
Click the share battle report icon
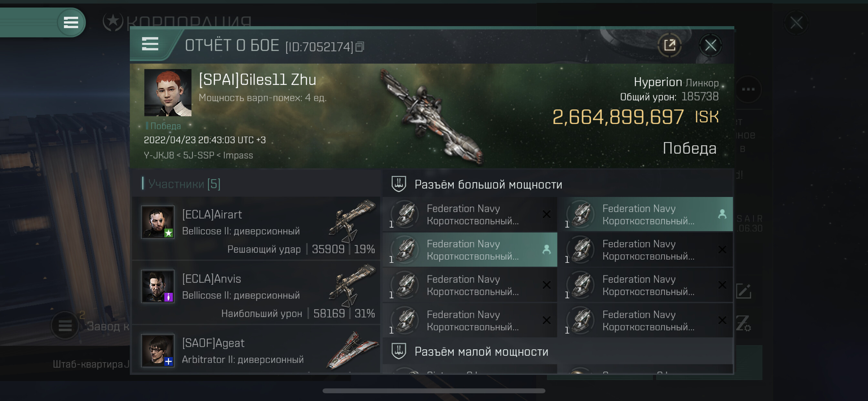coord(669,45)
